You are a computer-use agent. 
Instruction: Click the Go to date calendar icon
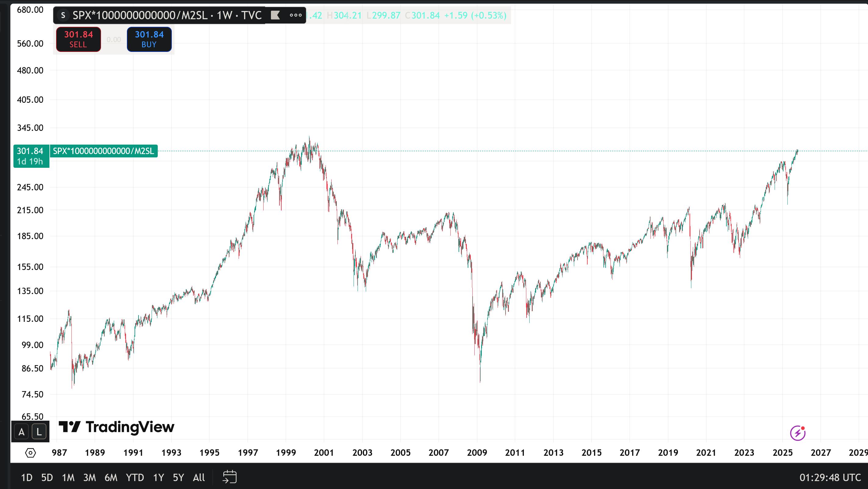230,477
